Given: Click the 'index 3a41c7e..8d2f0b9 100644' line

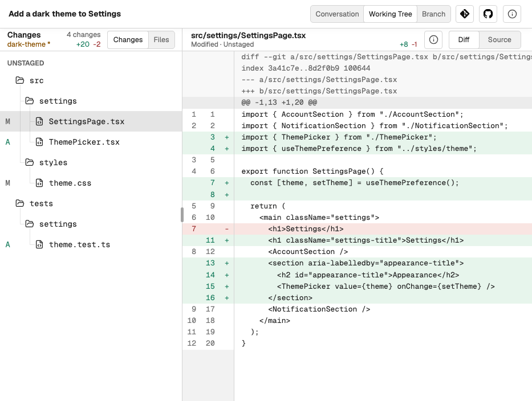Looking at the screenshot, I should [306, 68].
